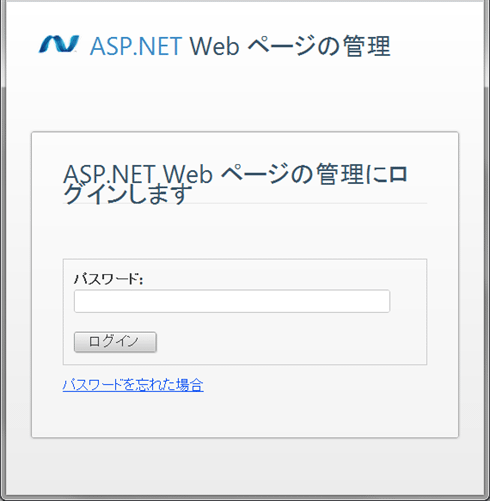Image resolution: width=490 pixels, height=501 pixels.
Task: Click the blank header area right of the title
Action: click(437, 46)
